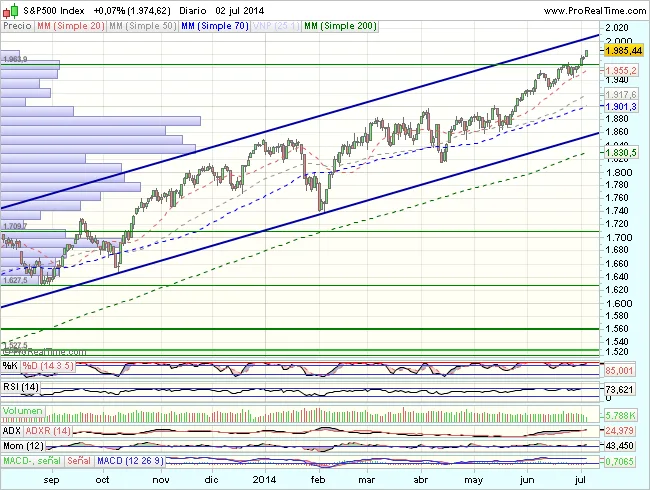
Task: Click the nov label on time axis
Action: (161, 480)
